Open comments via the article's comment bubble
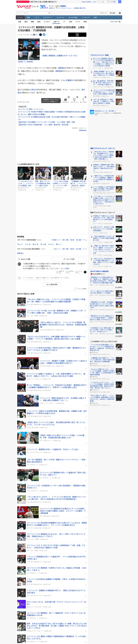The height and width of the screenshot is (644, 138). coord(31,35)
